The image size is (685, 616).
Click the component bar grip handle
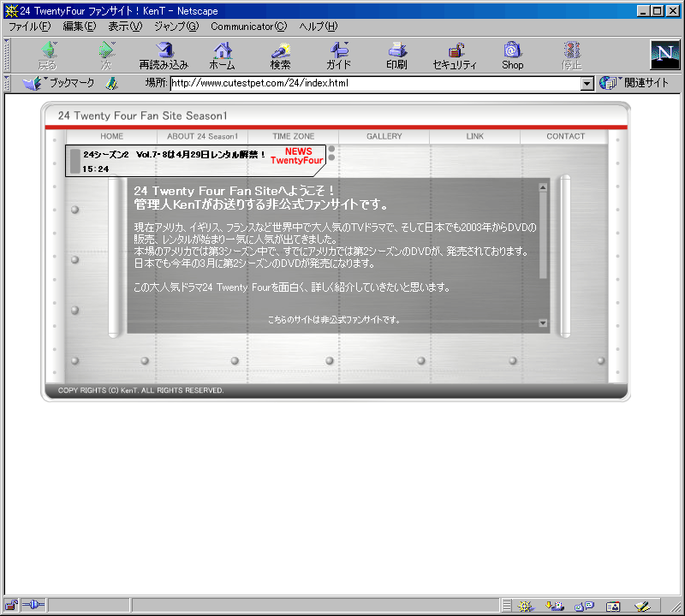pyautogui.click(x=506, y=606)
